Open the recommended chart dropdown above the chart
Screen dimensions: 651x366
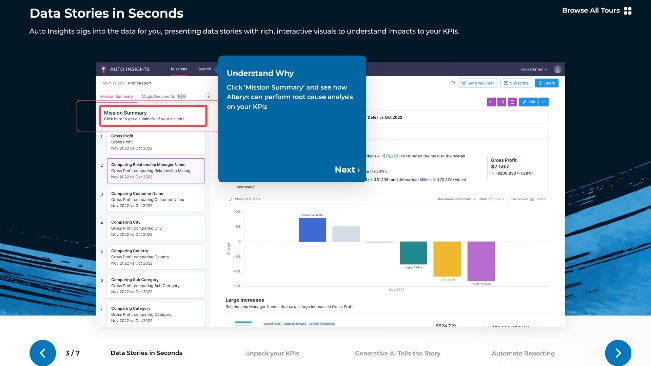pyautogui.click(x=456, y=199)
